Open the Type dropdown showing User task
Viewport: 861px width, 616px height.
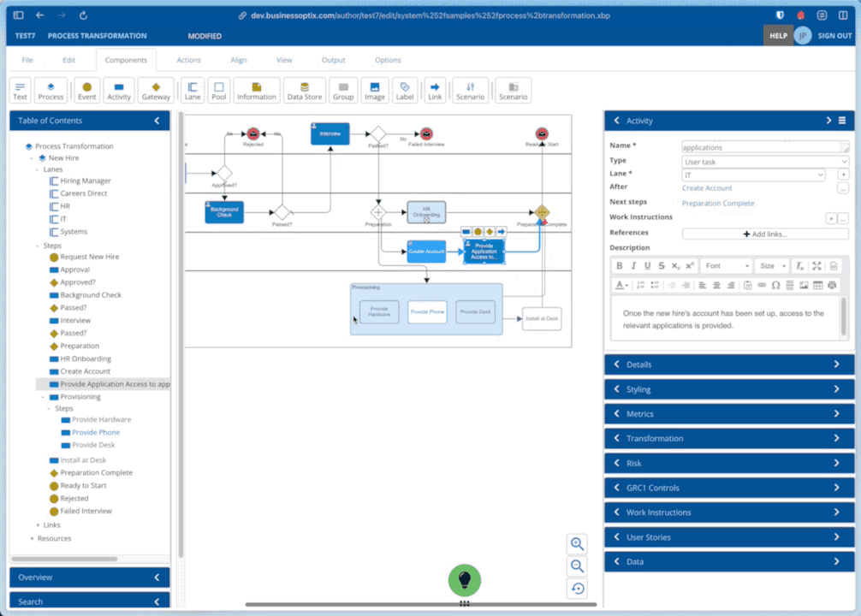[x=765, y=161]
